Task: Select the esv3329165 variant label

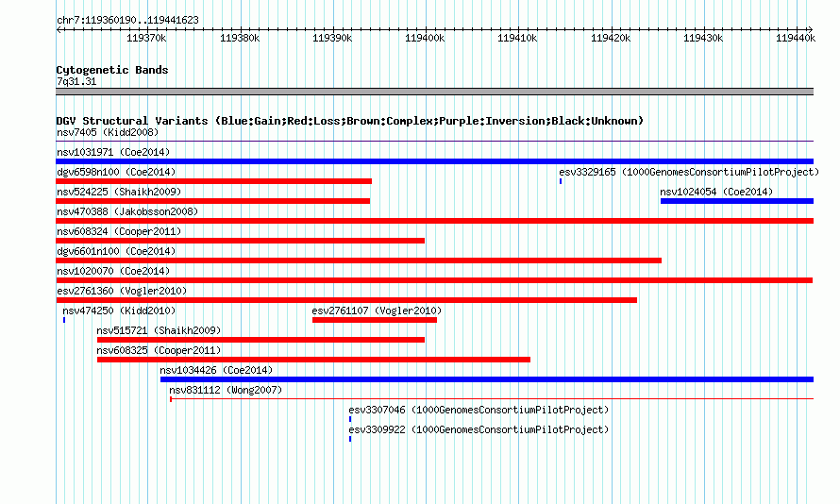Action: coord(689,172)
